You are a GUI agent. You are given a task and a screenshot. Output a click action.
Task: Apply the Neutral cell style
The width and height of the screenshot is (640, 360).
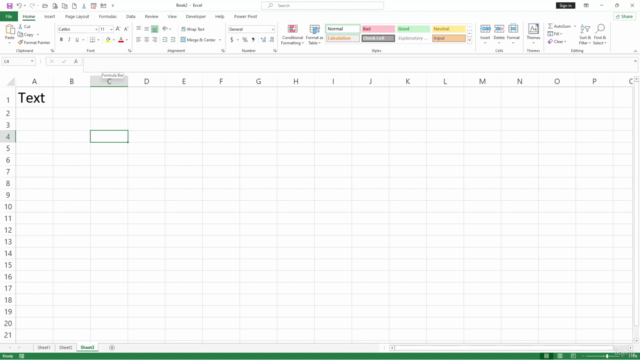[449, 29]
